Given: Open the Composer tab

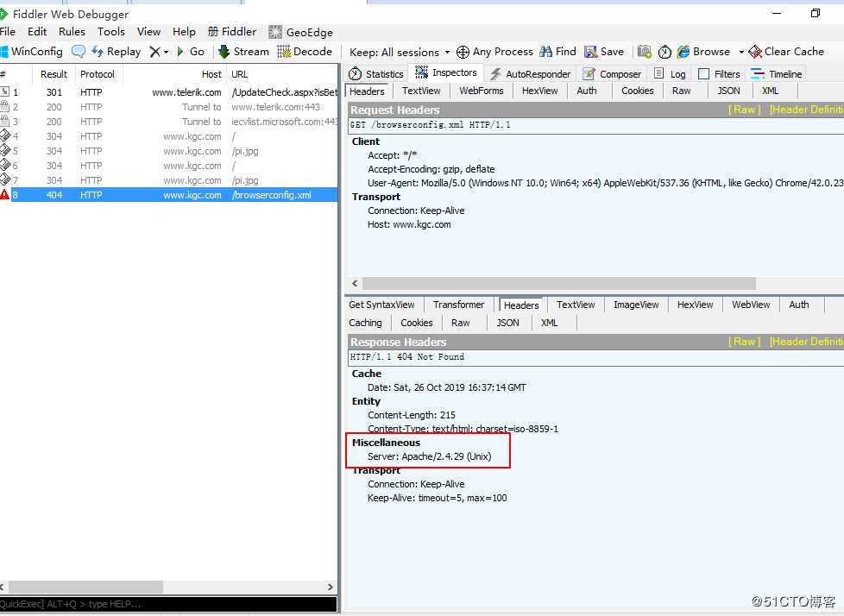Looking at the screenshot, I should [x=612, y=73].
